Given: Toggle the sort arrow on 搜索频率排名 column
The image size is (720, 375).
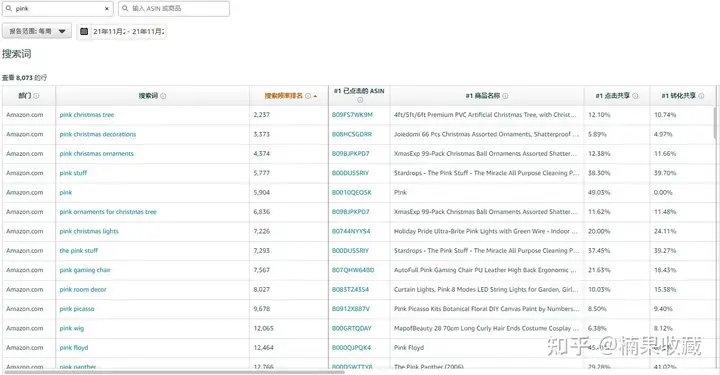Looking at the screenshot, I should coord(315,96).
